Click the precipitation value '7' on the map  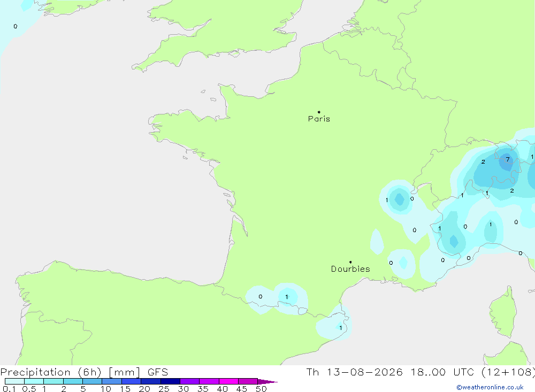pos(508,159)
